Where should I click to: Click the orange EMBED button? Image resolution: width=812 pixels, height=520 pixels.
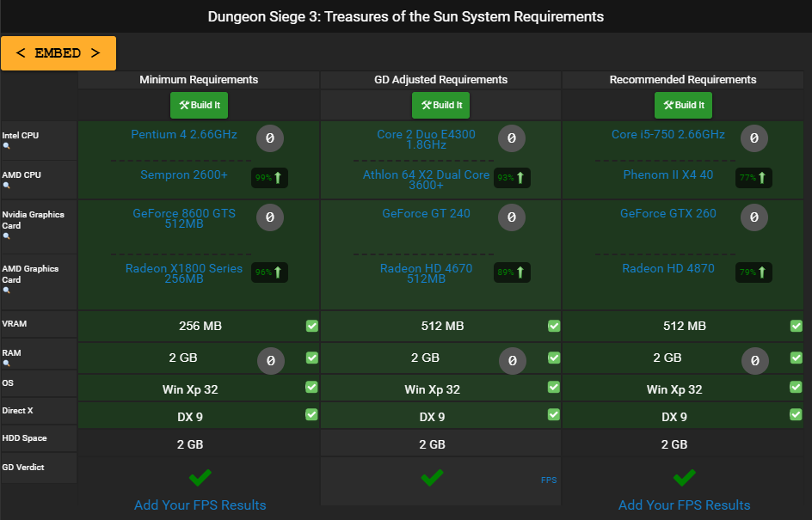click(x=58, y=53)
